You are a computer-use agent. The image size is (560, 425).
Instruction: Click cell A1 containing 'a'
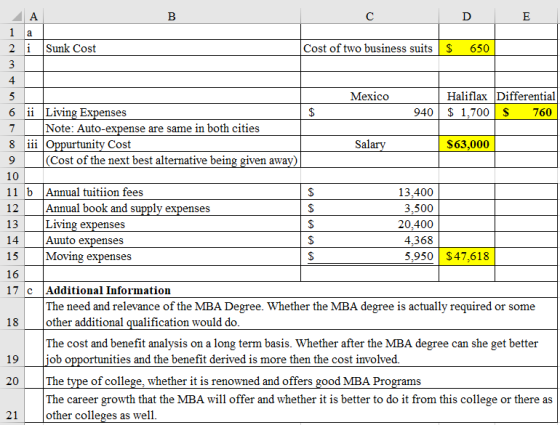(x=34, y=32)
